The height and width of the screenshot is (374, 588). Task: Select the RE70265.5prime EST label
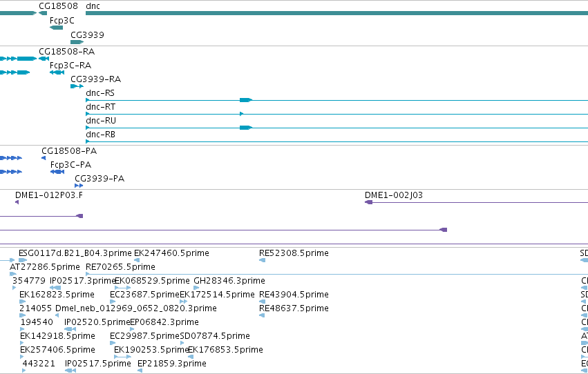click(x=120, y=267)
